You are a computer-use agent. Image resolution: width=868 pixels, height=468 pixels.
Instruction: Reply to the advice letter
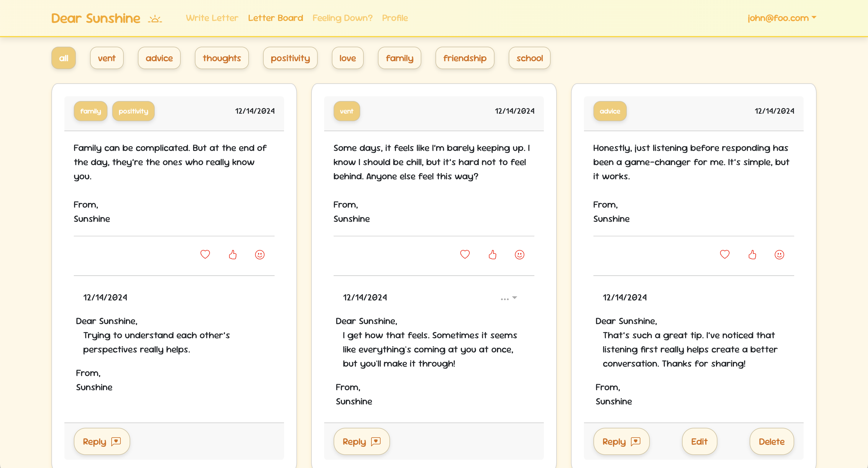point(621,441)
